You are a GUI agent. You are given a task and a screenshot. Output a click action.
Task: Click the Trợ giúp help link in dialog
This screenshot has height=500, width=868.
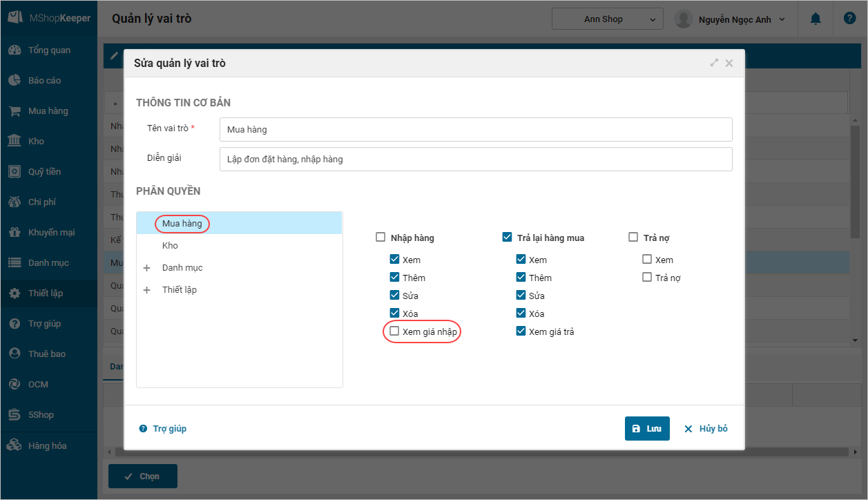coord(163,429)
